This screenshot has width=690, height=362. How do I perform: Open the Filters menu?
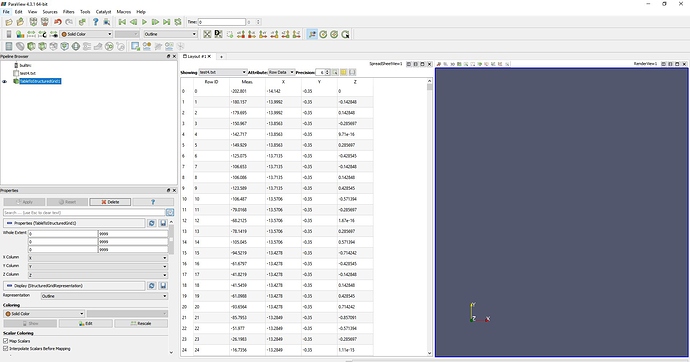point(69,12)
